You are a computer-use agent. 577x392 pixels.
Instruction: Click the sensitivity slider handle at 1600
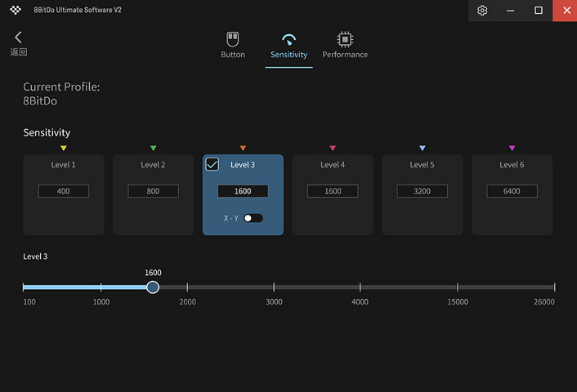point(153,287)
